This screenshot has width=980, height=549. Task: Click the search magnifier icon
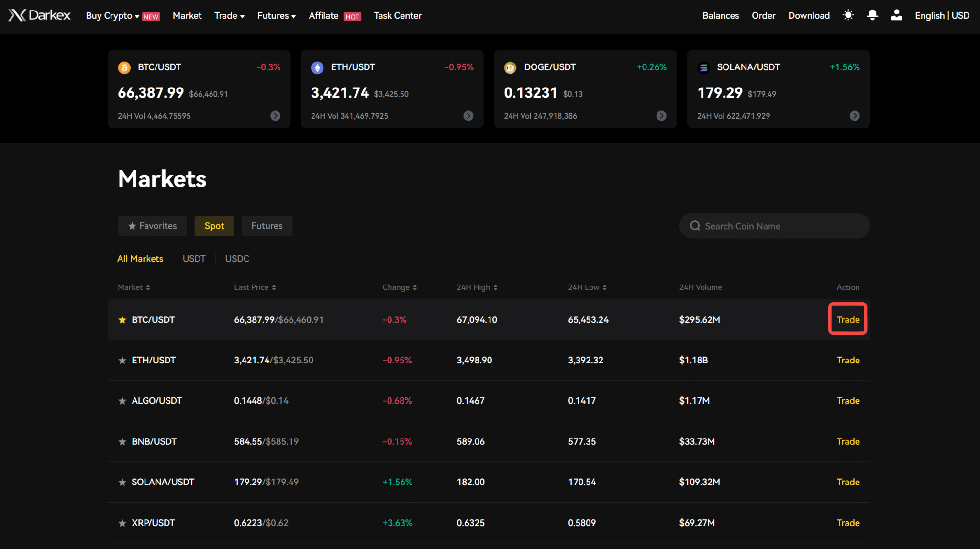(695, 226)
